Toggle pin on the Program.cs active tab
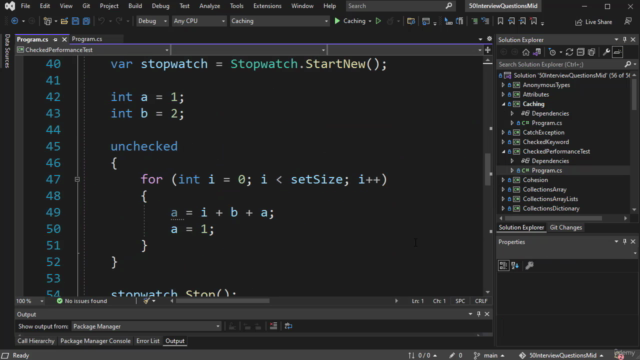 coord(55,40)
